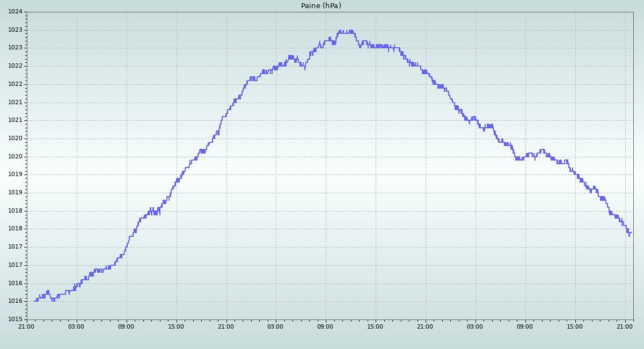
Task: Select the starting point of the pressure curve
Action: tap(34, 301)
